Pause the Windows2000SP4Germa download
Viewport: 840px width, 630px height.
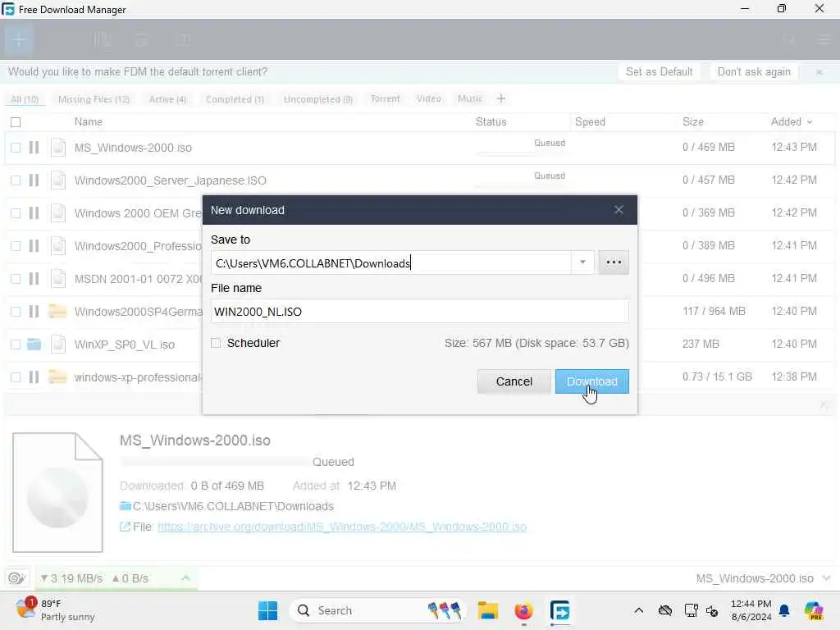tap(34, 311)
